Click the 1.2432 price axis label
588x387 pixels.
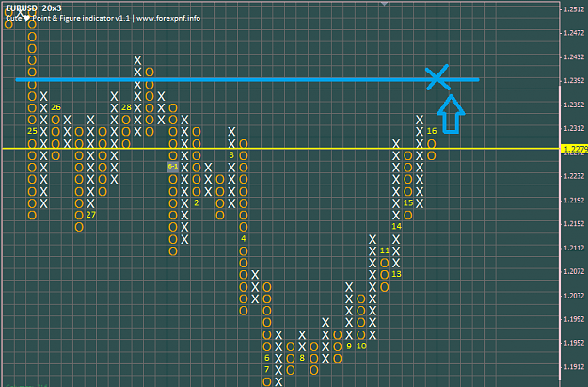574,57
